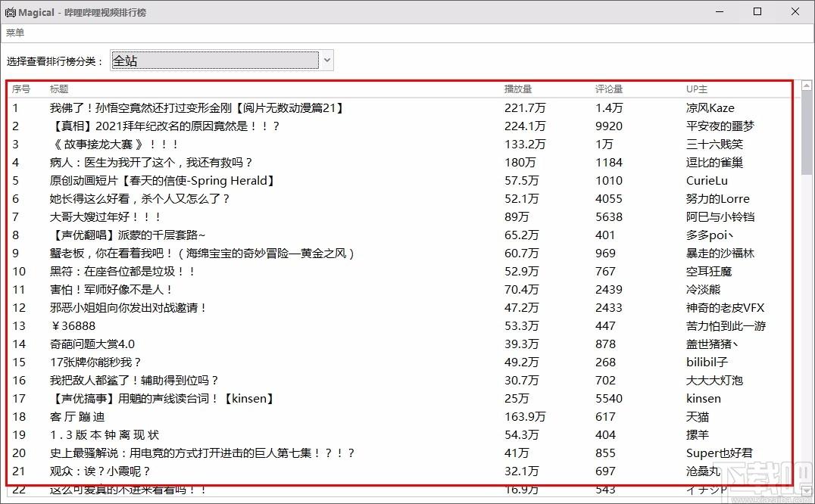Click UP主 name 平安夜的噩梦
Screen dimensions: 815x504
(720, 126)
